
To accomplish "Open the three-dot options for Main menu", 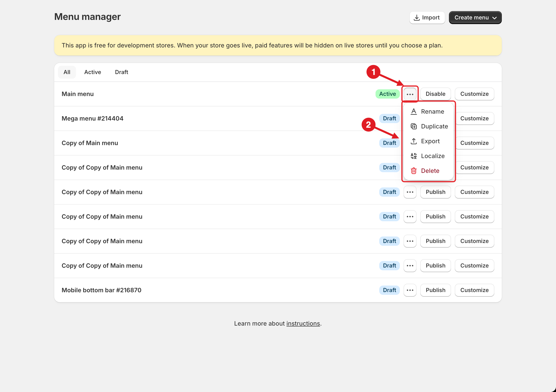I will click(x=410, y=94).
